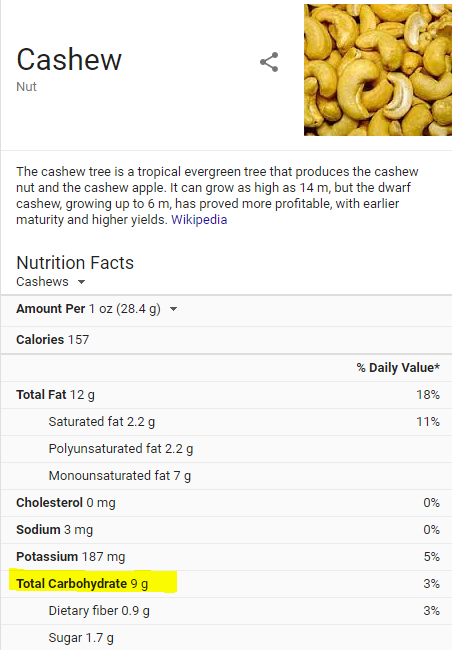The height and width of the screenshot is (650, 452).
Task: Click the share icon beside Cashew title
Action: point(269,62)
